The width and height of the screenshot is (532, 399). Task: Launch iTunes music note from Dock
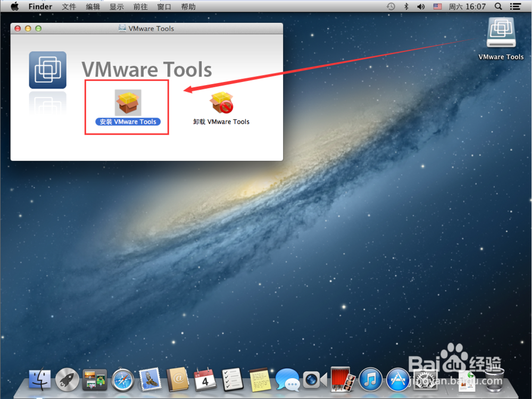tap(370, 380)
